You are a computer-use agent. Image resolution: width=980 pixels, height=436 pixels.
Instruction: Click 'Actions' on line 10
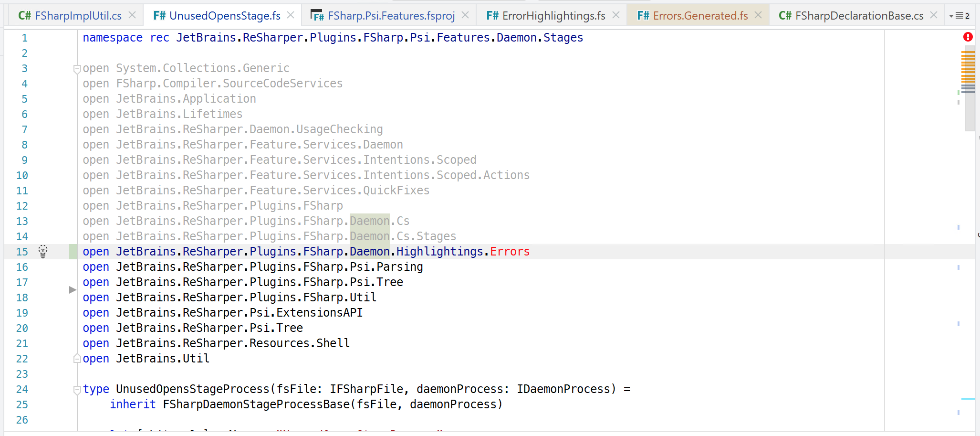click(506, 175)
